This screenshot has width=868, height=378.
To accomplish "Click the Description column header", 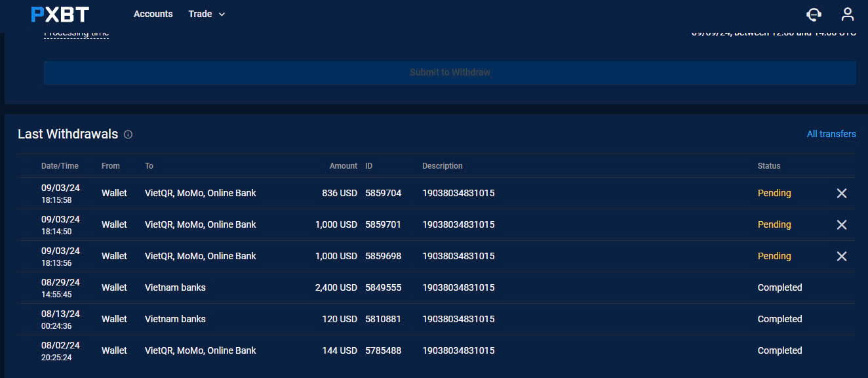I will [443, 166].
